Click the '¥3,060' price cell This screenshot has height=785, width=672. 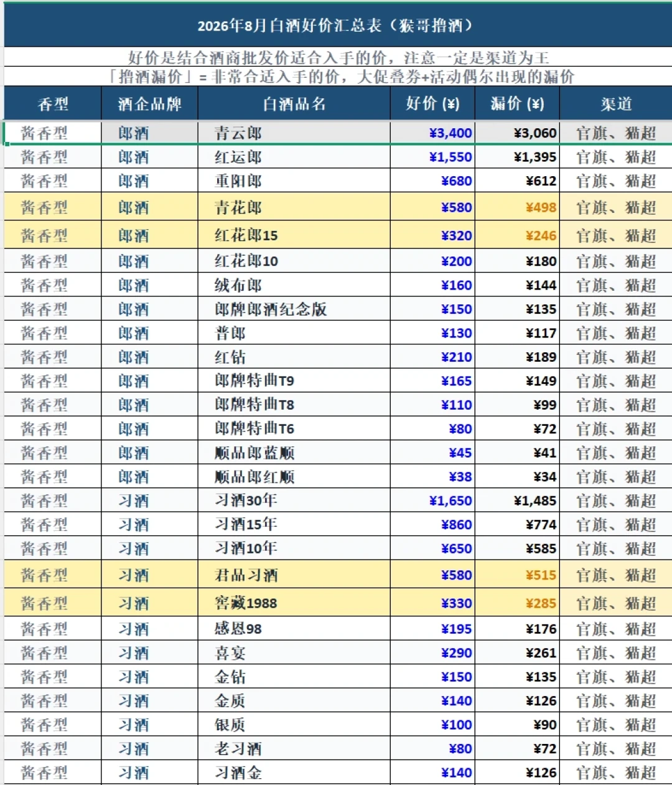pos(517,133)
